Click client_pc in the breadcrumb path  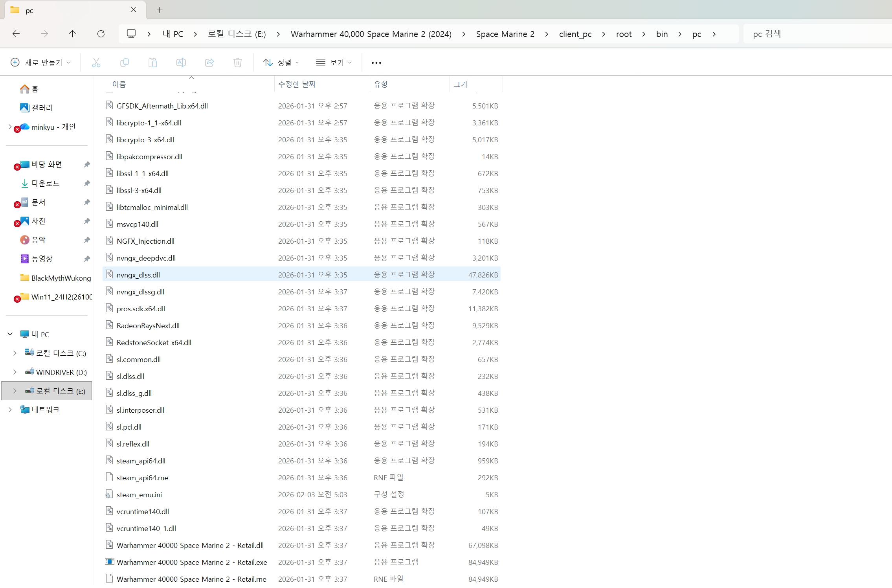(x=575, y=34)
